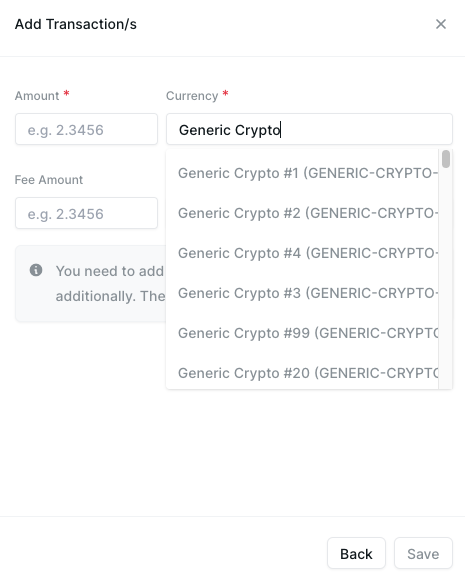Click the Amount field label
465x579 pixels.
[x=37, y=96]
